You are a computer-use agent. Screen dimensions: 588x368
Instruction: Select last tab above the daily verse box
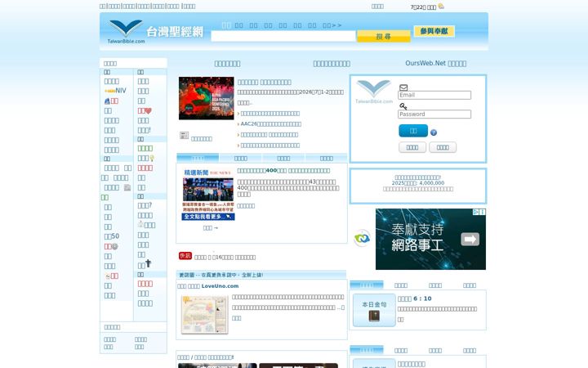[469, 285]
